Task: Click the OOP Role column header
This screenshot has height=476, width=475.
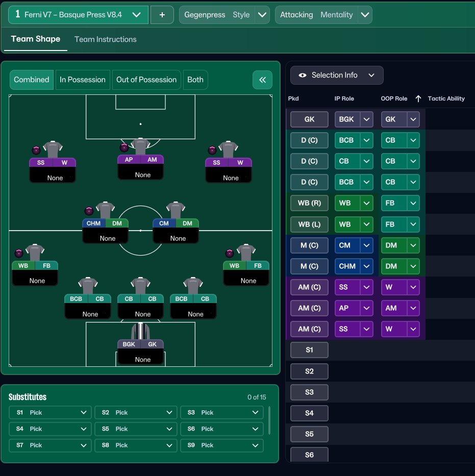Action: pos(394,98)
